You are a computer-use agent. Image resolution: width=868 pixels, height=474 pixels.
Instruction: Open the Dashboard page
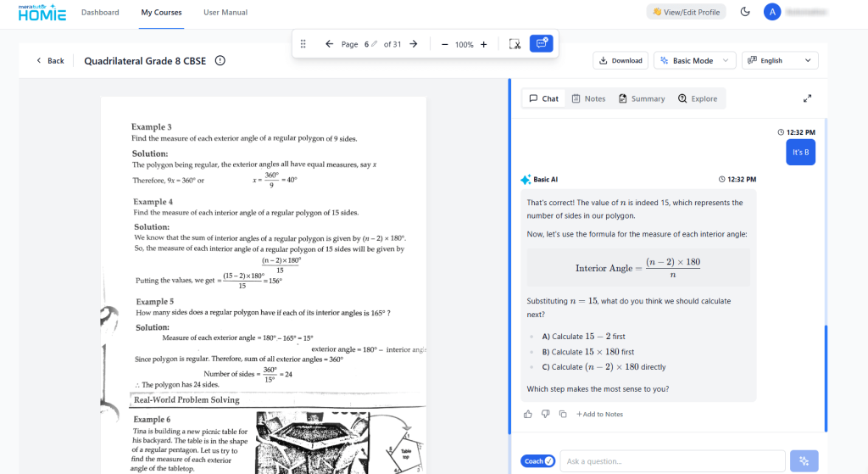pyautogui.click(x=100, y=12)
